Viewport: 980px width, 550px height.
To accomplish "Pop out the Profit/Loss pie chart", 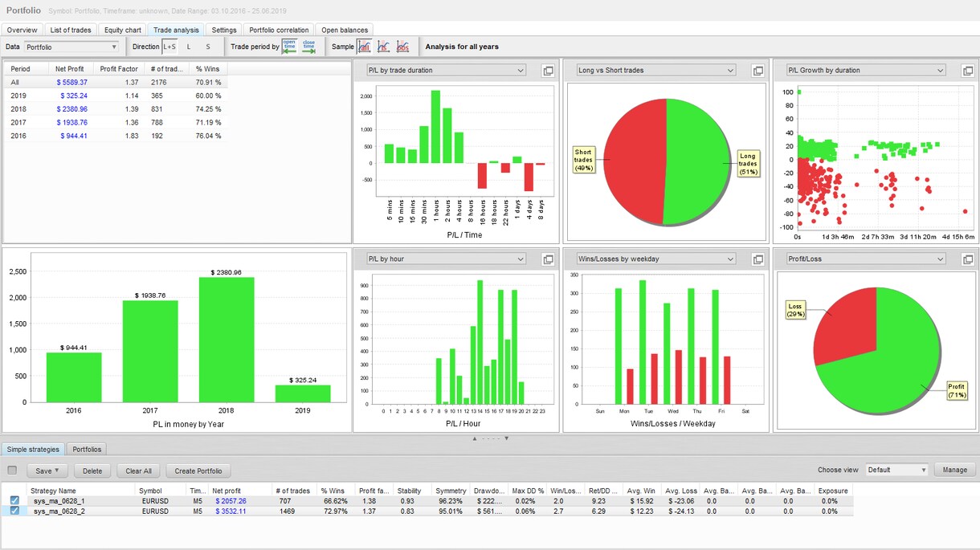I will click(x=968, y=259).
